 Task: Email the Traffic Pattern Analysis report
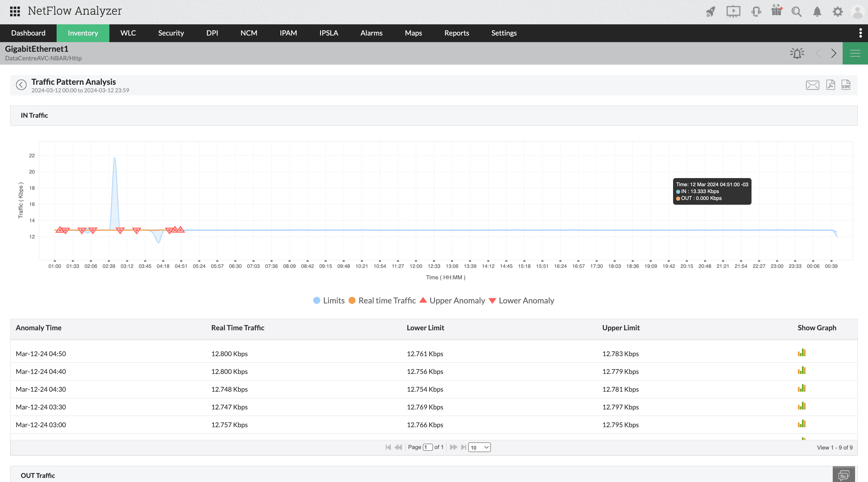click(x=812, y=85)
